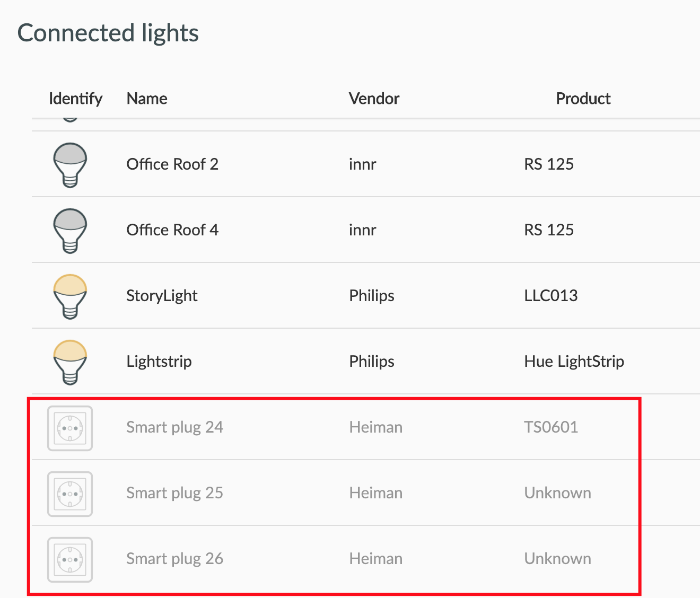Choose Smart plug 26 name
Image resolution: width=700 pixels, height=598 pixels.
click(x=174, y=559)
